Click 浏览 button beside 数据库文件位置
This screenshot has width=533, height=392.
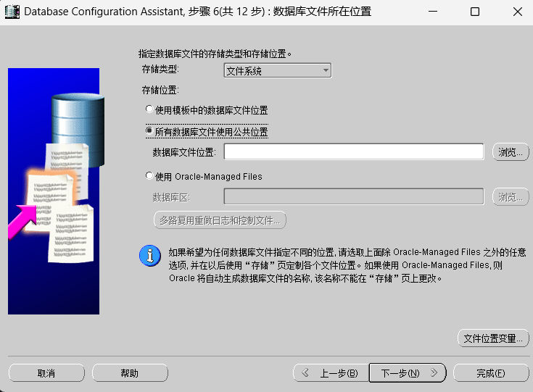point(511,152)
